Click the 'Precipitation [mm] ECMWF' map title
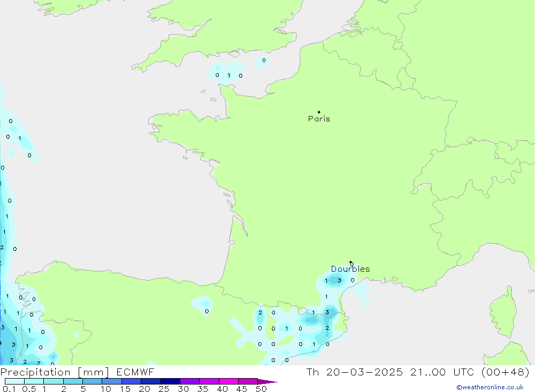 (x=78, y=372)
